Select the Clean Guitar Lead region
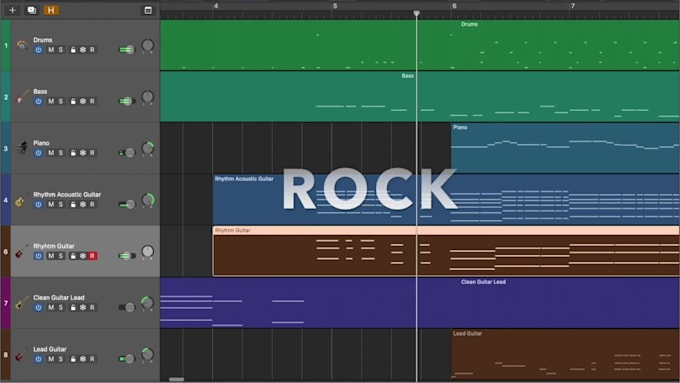This screenshot has height=383, width=680. [x=419, y=303]
